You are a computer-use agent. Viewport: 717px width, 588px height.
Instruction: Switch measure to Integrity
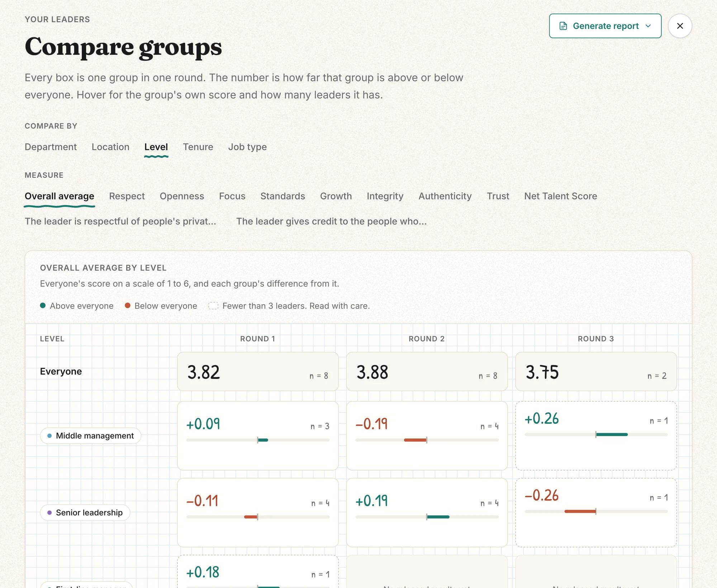(385, 196)
